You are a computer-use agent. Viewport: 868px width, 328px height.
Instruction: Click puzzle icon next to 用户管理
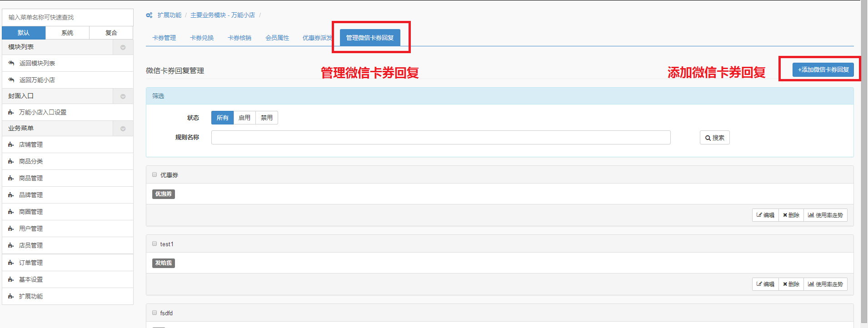11,229
